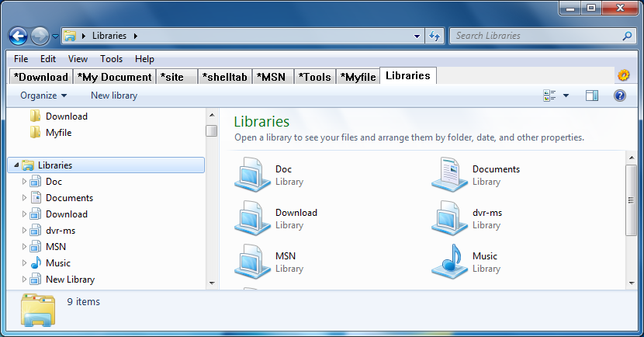Switch to the *site tab
The width and height of the screenshot is (644, 337).
coord(177,77)
